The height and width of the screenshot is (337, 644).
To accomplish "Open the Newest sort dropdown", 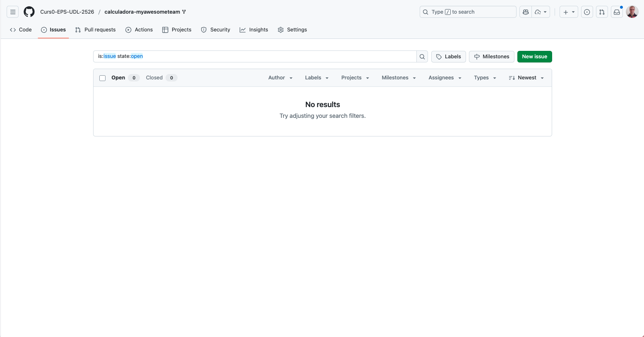I will pyautogui.click(x=526, y=78).
